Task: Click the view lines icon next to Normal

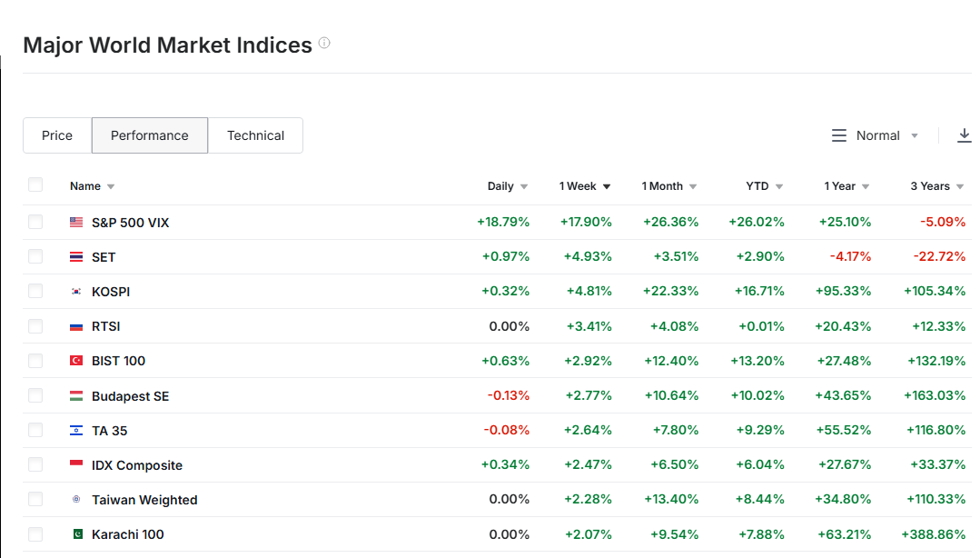Action: tap(839, 135)
